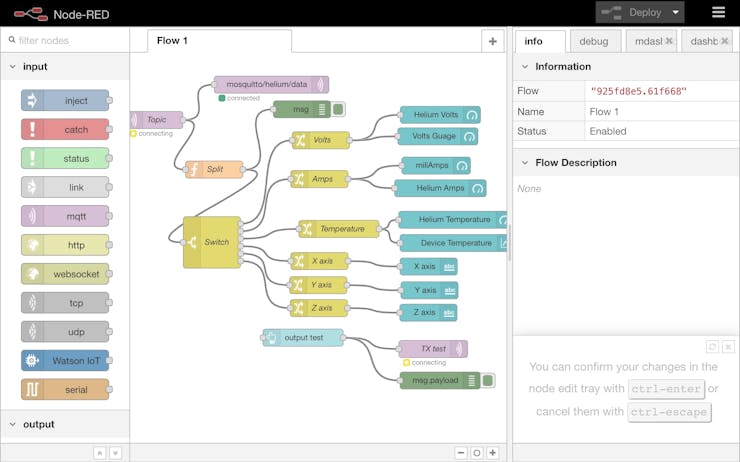740x462 pixels.
Task: Open the Deploy dropdown arrow
Action: coord(676,13)
